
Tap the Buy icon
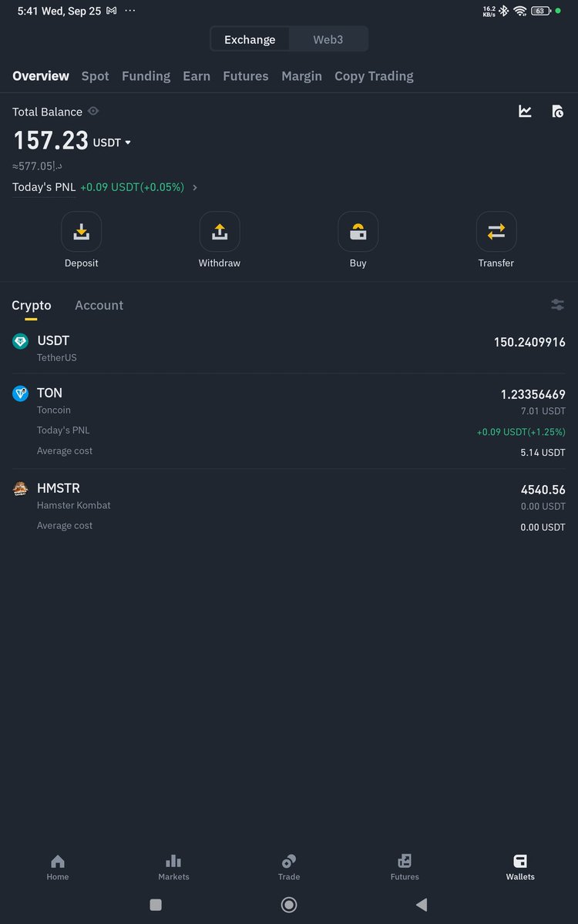tap(358, 231)
